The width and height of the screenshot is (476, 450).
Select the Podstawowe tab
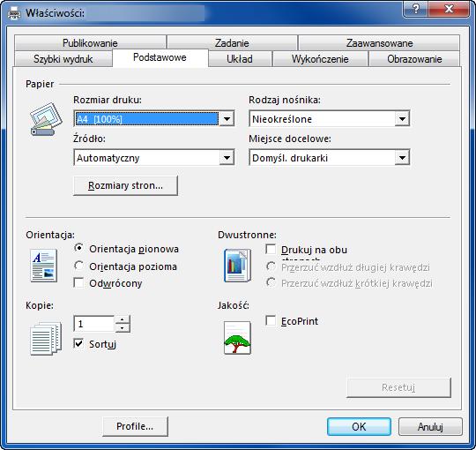(x=160, y=57)
